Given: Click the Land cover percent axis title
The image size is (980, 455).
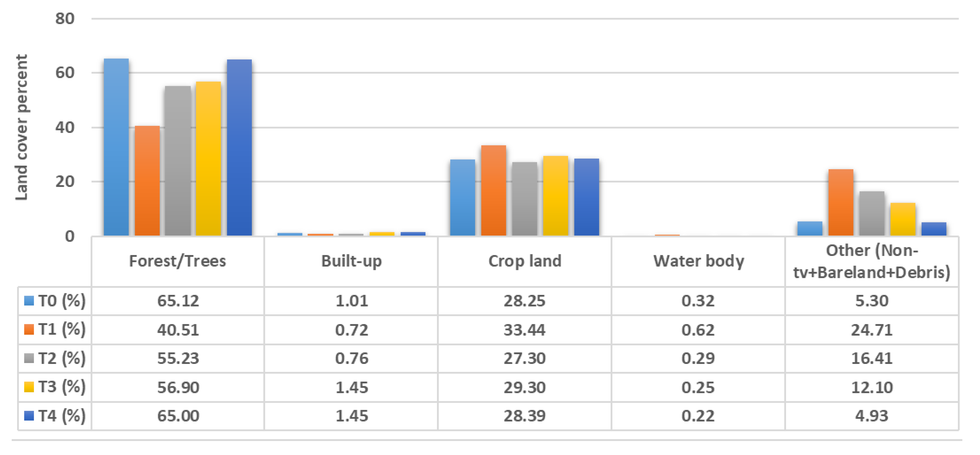Looking at the screenshot, I should tap(21, 127).
